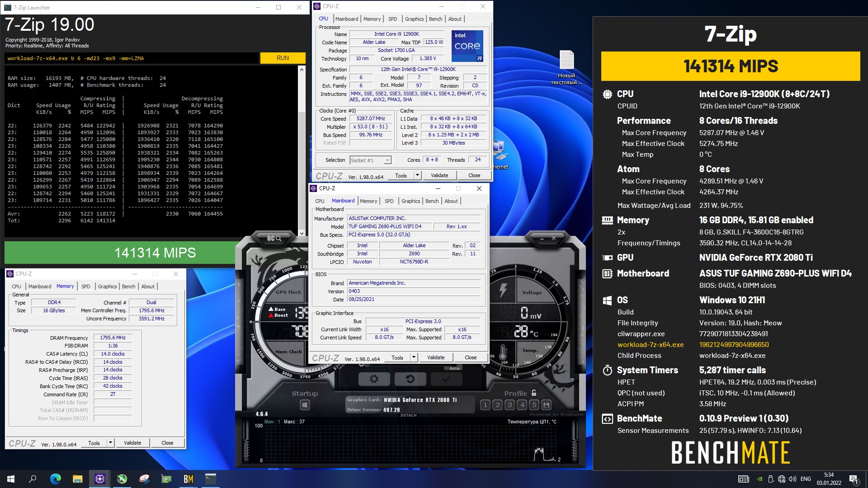Click the Intel Core i9 logo in CPU-Z

467,46
